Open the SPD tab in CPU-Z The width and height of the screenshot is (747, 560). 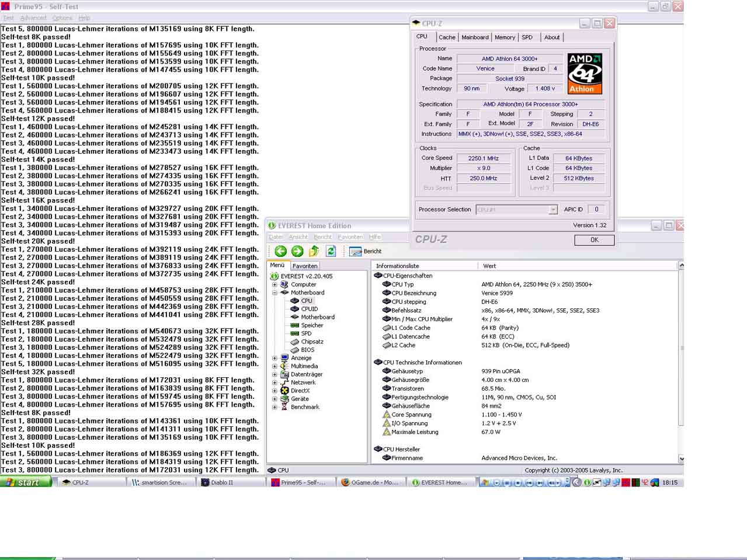(x=527, y=37)
